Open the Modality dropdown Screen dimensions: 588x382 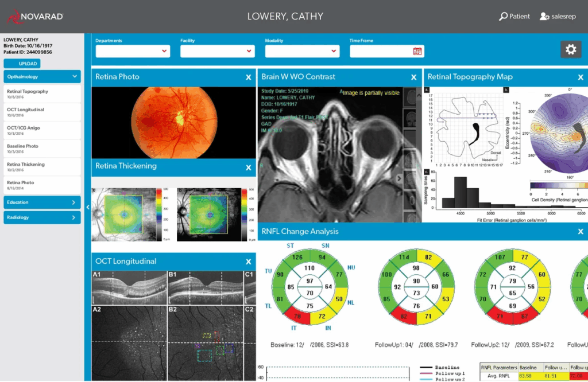(x=302, y=51)
